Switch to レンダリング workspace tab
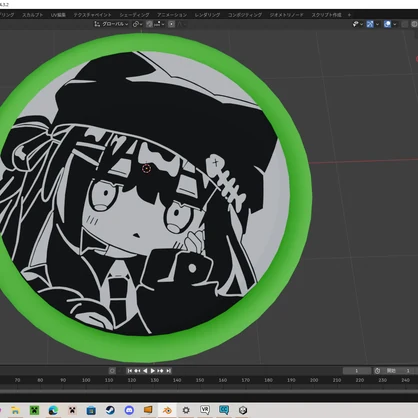Screen dimensions: 418x418 (x=207, y=15)
